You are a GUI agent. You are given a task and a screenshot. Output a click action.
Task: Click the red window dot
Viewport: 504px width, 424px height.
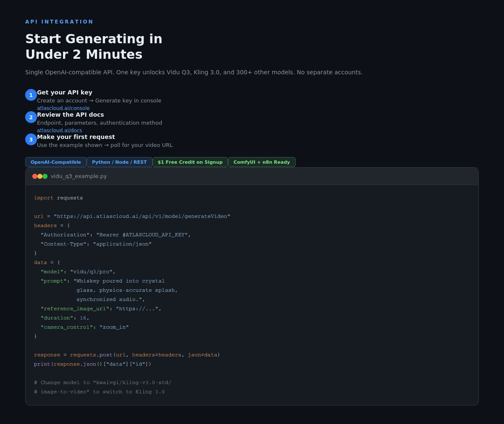coord(35,176)
